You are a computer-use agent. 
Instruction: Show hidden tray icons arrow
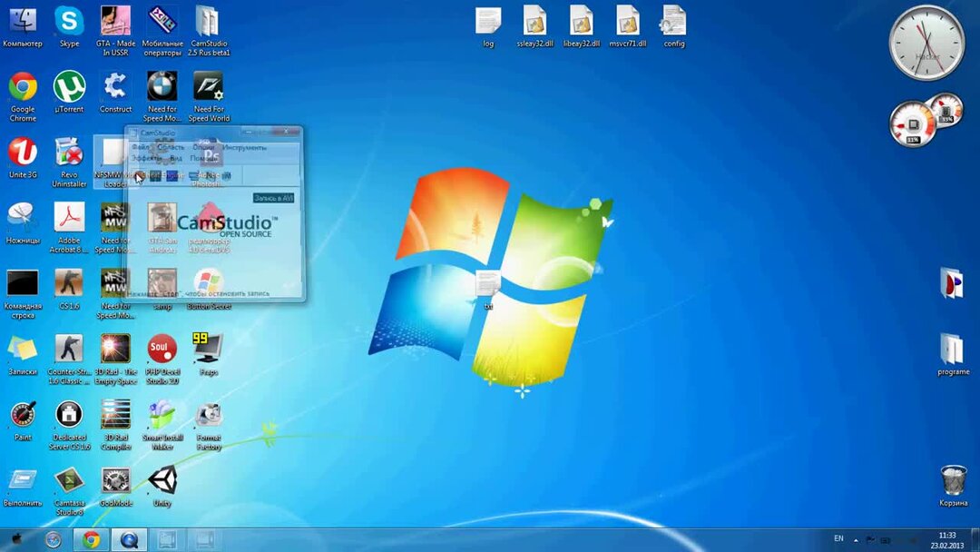point(856,539)
